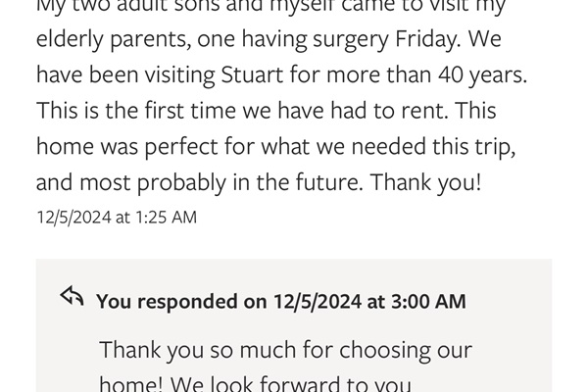This screenshot has width=588, height=392.
Task: Click the 12/5/2024 date in the response header
Action: (x=316, y=301)
